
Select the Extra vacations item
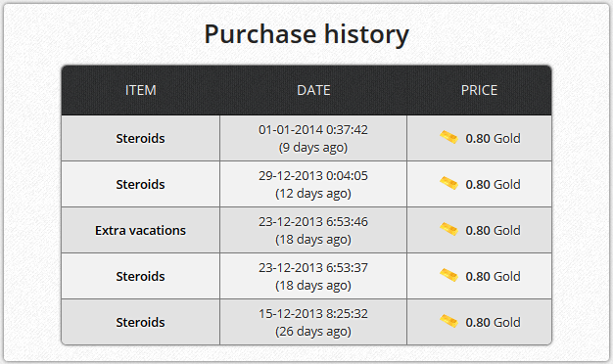(x=140, y=230)
